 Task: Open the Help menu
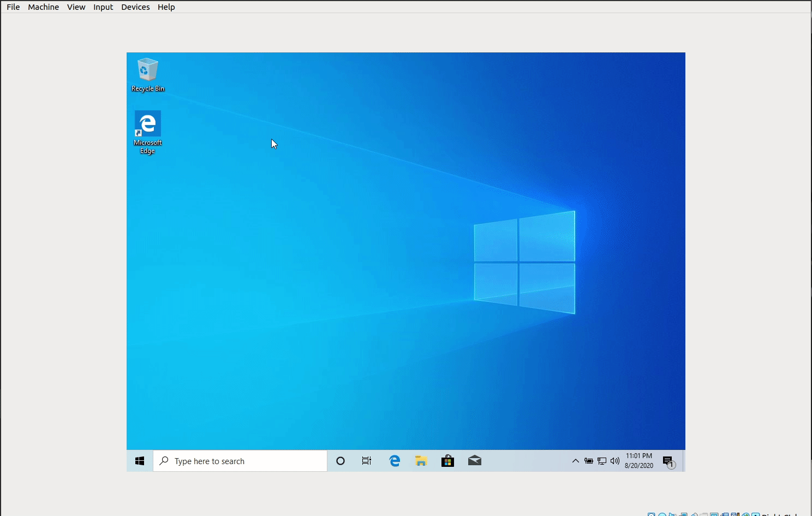(x=166, y=7)
